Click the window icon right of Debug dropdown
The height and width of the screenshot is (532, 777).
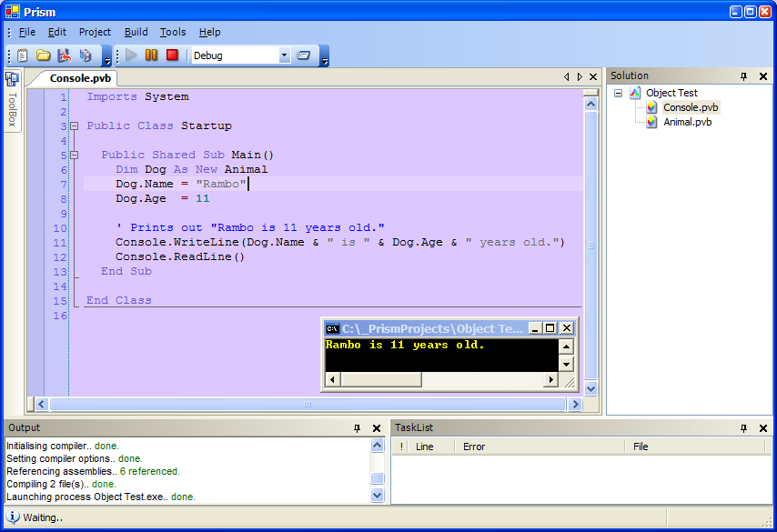pyautogui.click(x=304, y=55)
